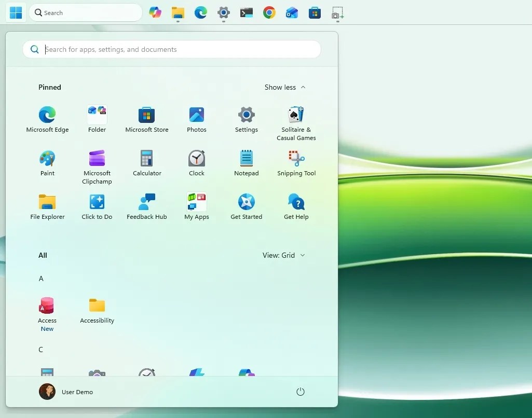The image size is (532, 418).
Task: Focus the Start menu search field
Action: point(172,49)
